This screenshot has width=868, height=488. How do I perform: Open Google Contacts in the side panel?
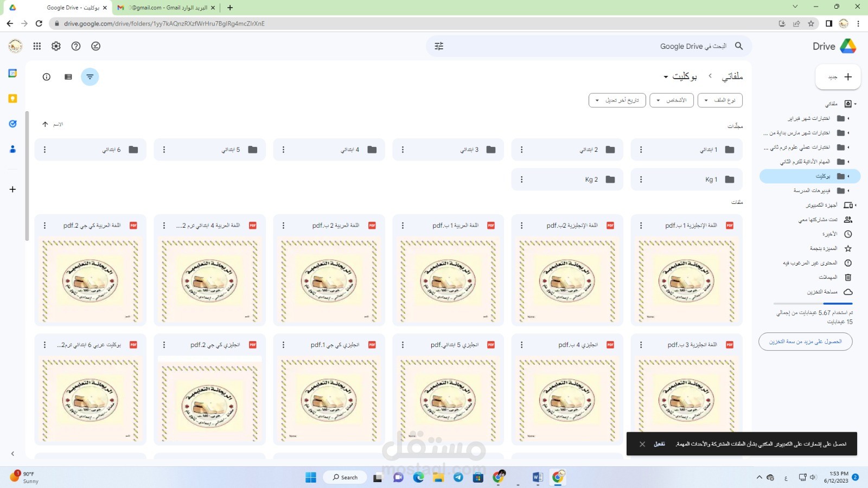click(x=12, y=149)
